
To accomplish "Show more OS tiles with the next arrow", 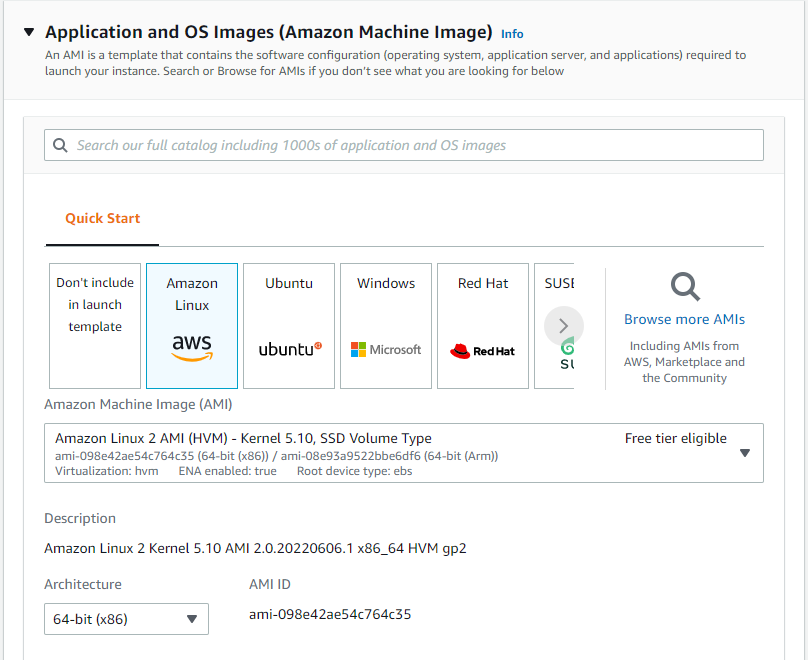I will pos(564,326).
